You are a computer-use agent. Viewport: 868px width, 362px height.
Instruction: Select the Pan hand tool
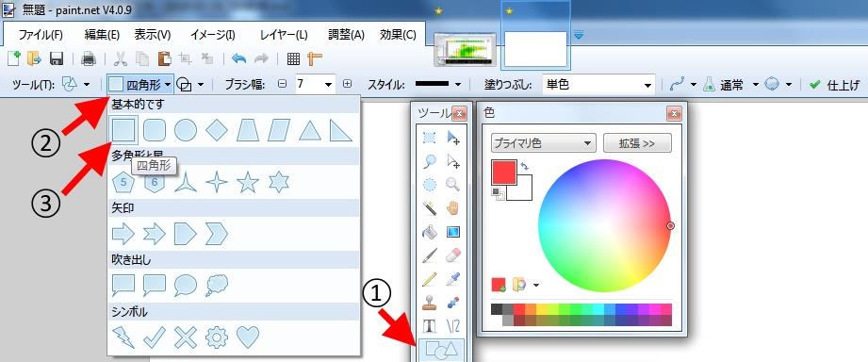(x=453, y=207)
